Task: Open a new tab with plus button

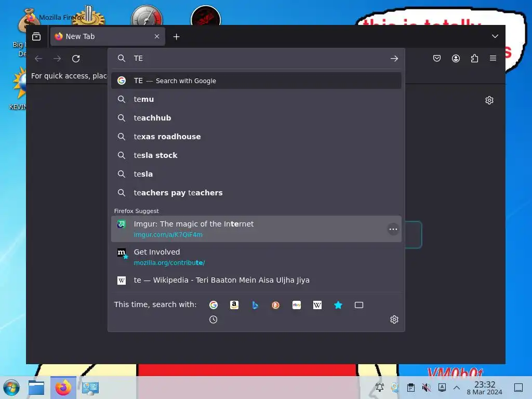Action: (x=177, y=37)
